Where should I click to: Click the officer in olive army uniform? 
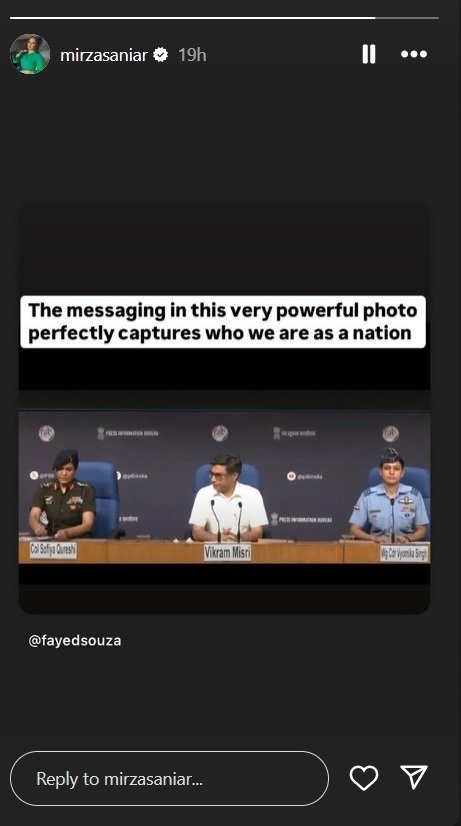click(63, 494)
